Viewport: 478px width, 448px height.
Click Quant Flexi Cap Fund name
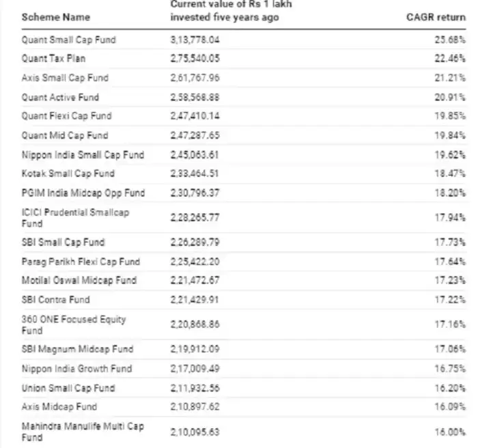(x=66, y=116)
